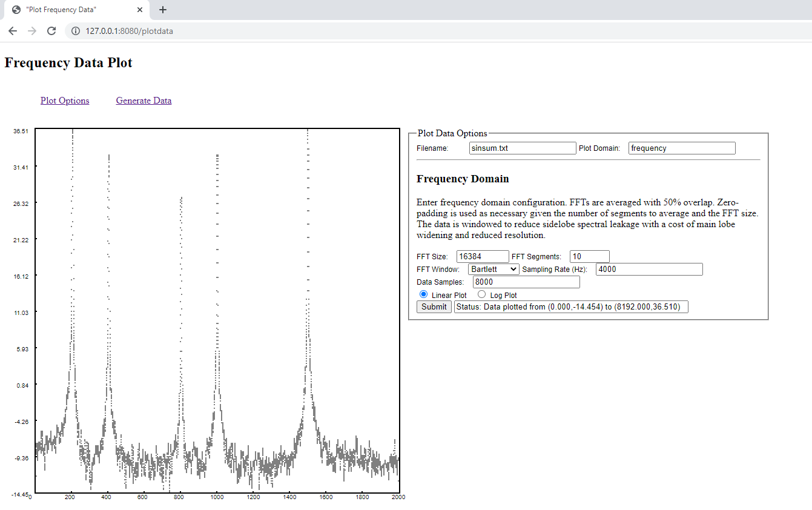Click the Submit button
812x510 pixels.
pos(434,306)
